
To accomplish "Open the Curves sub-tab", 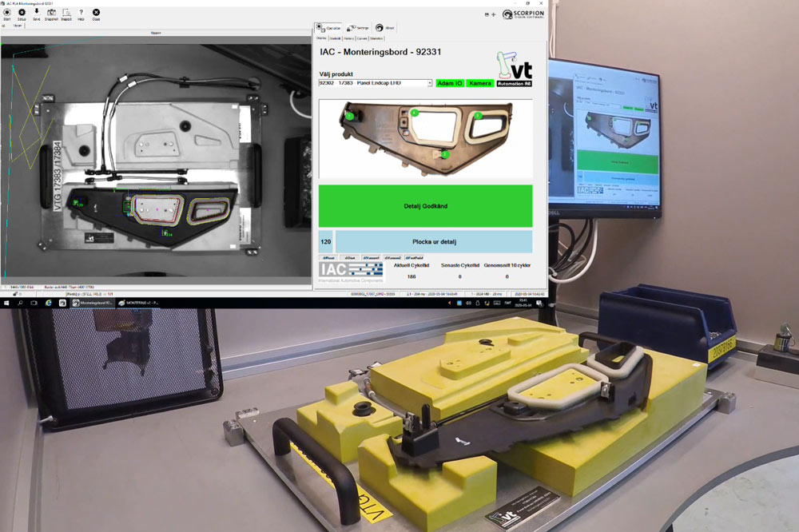I will 362,38.
